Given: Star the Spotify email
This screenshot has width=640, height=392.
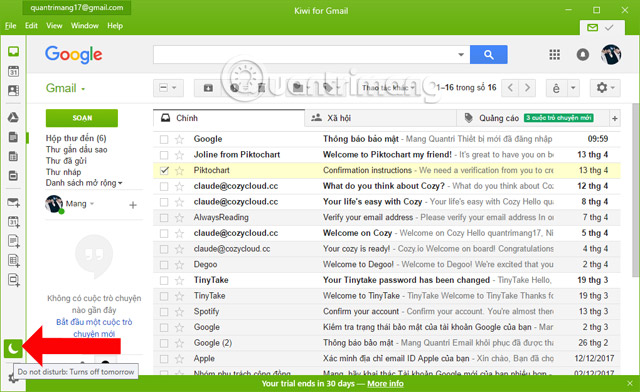Looking at the screenshot, I should [179, 312].
